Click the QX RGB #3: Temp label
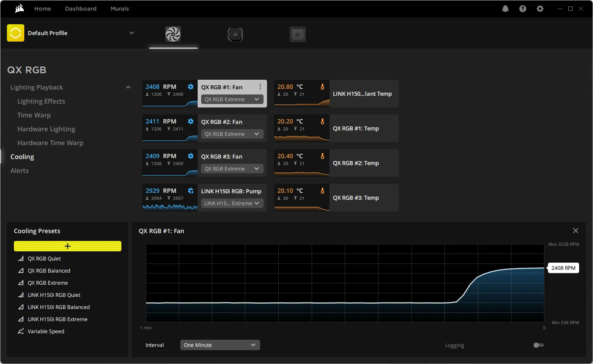The image size is (593, 364). [x=356, y=198]
